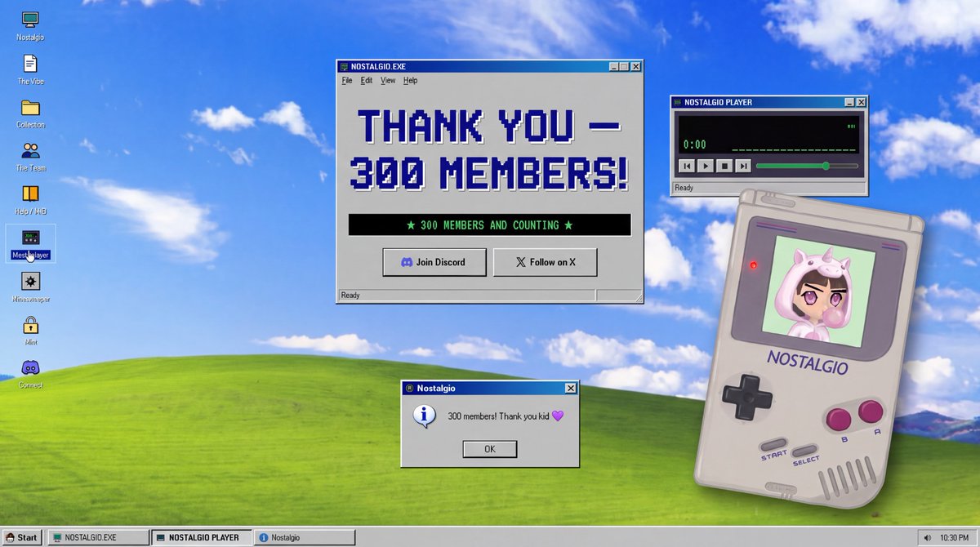Click the 10:30 PM taskbar clock

[x=953, y=537]
